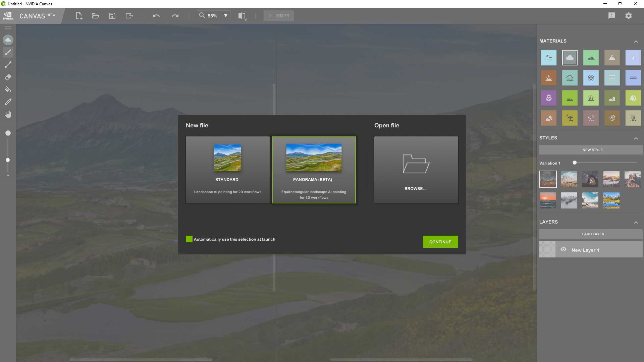The width and height of the screenshot is (644, 362).
Task: Choose the water droplet material
Action: 633,58
